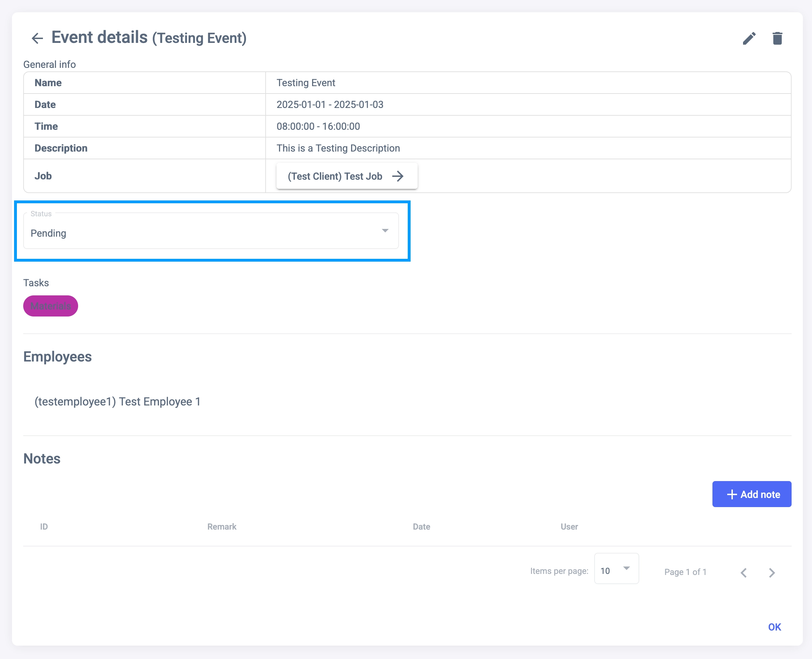
Task: Click the arrow on the Test Job button
Action: click(398, 176)
